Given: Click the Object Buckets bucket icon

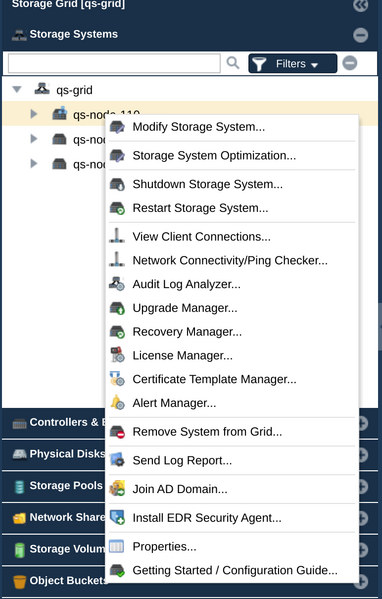Looking at the screenshot, I should pos(19,581).
